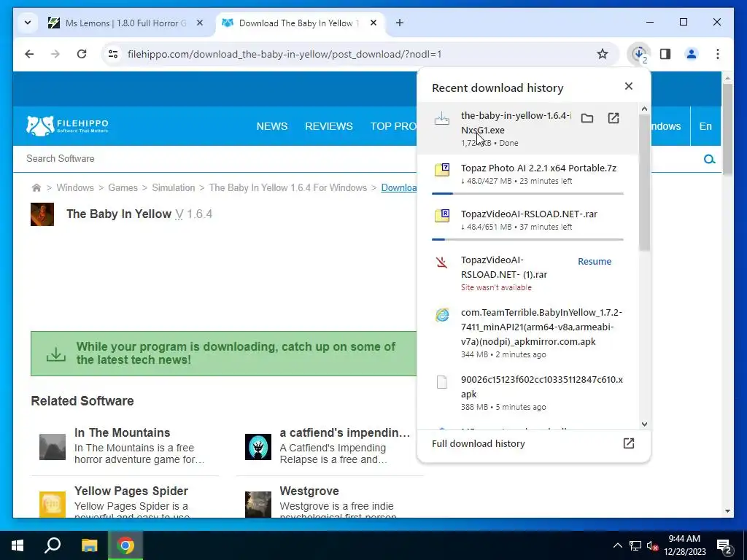Screen dimensions: 747x560
Task: Go back to previous page
Action: (x=29, y=54)
